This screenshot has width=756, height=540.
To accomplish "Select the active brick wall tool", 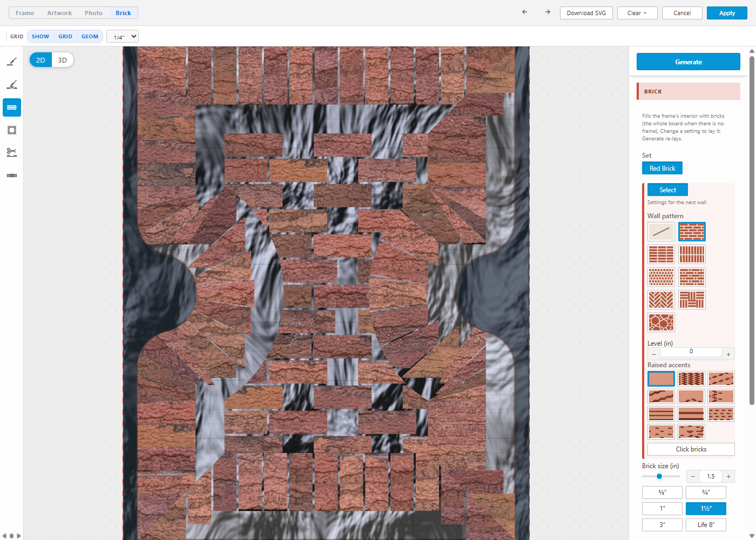I will (x=12, y=107).
